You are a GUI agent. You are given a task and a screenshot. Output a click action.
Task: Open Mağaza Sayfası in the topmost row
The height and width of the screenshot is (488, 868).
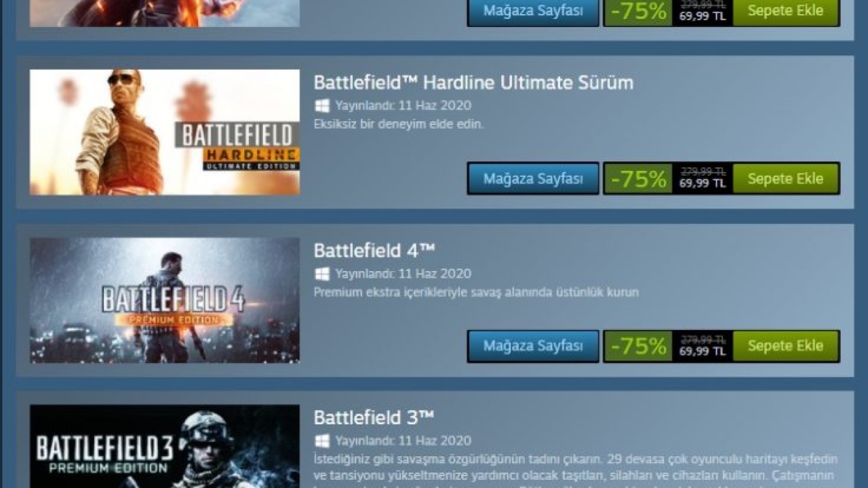click(533, 12)
